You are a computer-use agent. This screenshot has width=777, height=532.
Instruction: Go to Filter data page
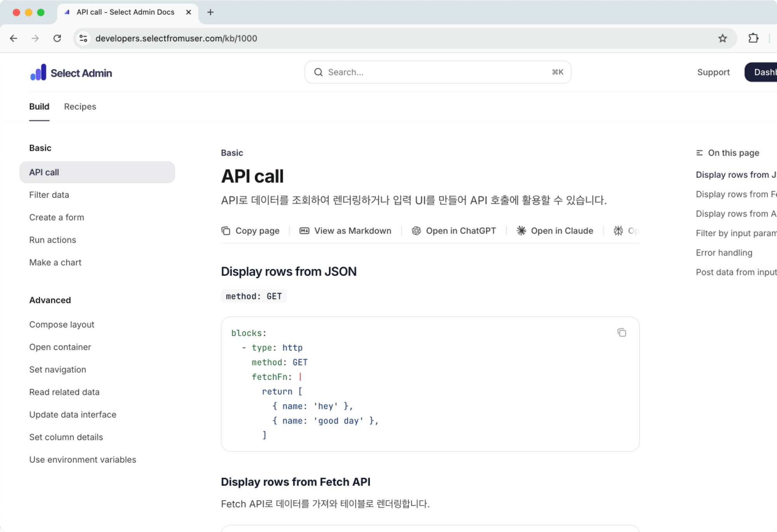point(49,195)
